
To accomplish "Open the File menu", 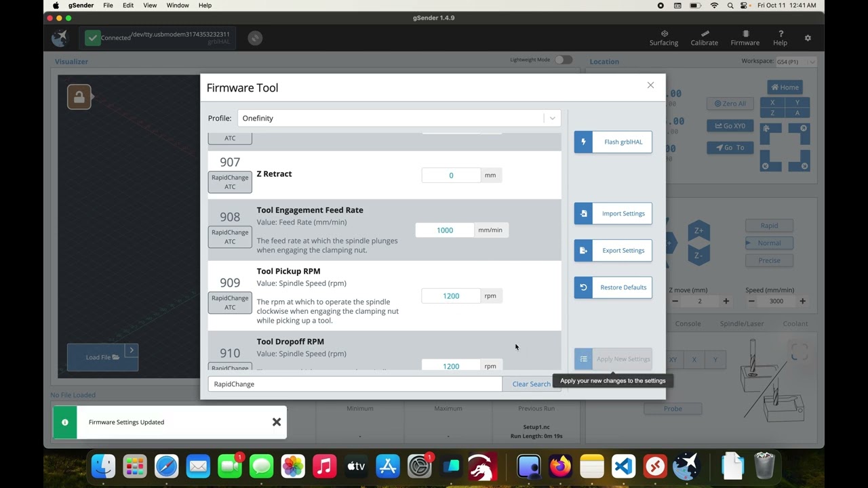I will 108,5.
